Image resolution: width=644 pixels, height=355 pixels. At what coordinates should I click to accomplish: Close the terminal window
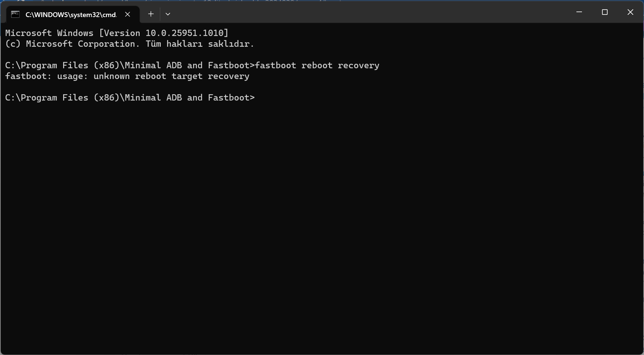630,12
